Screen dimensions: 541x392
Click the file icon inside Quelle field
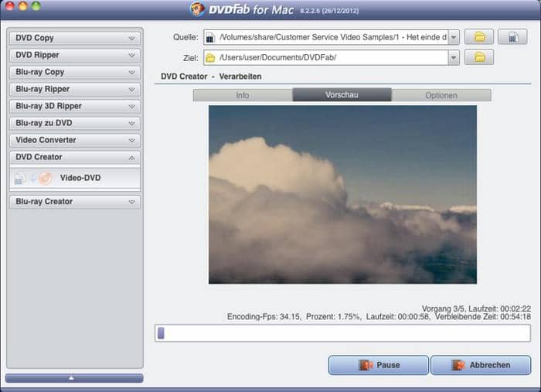point(210,37)
